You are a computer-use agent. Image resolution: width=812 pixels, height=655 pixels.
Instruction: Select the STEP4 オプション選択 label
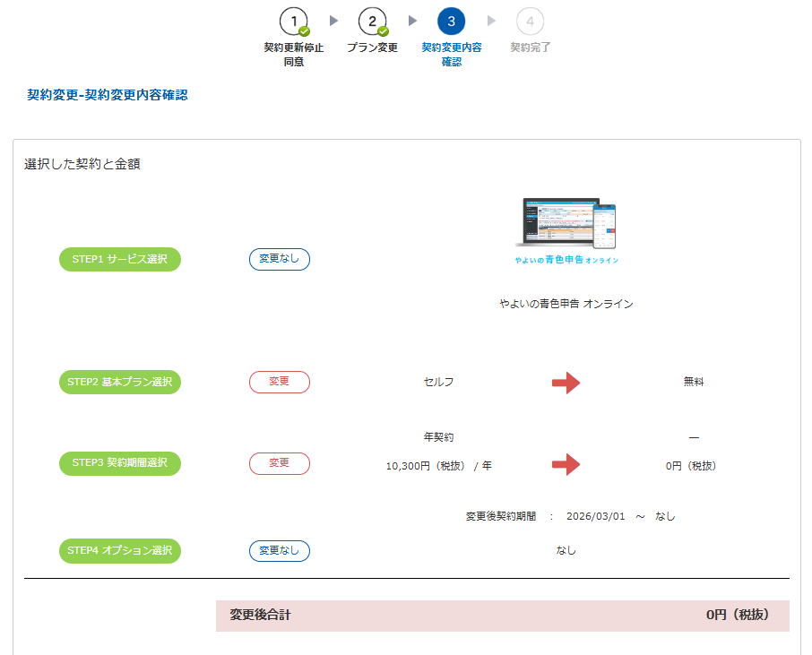point(120,551)
